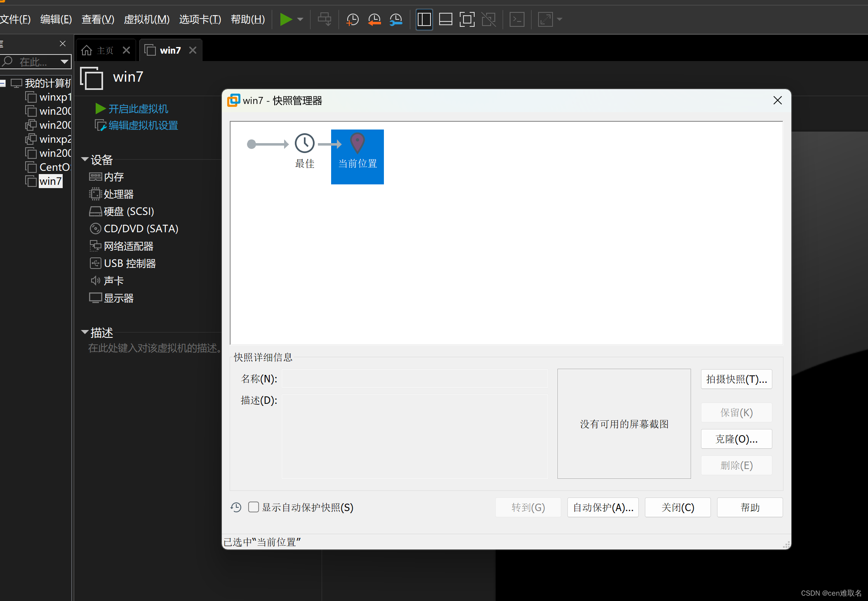Image resolution: width=868 pixels, height=601 pixels.
Task: Switch to the 主页 tab
Action: tap(105, 50)
